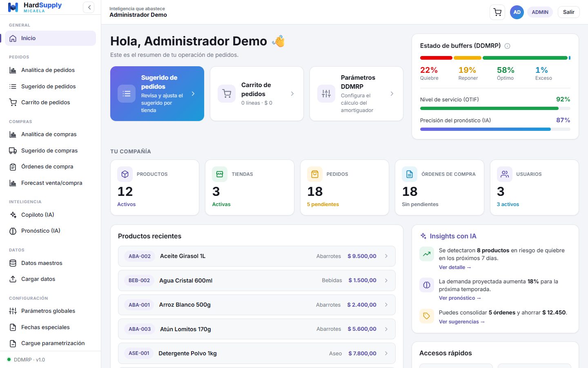Open the Sugerido de pedidos card arrow
This screenshot has width=588, height=368.
tap(193, 94)
